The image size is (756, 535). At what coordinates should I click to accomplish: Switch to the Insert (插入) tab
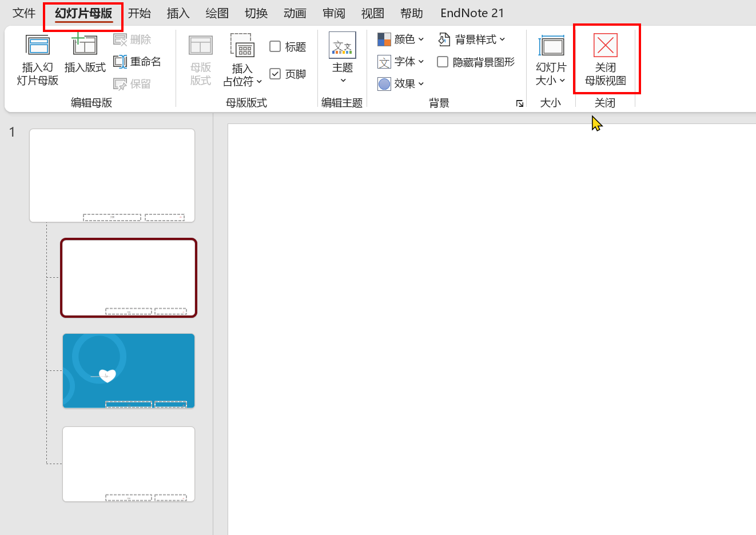pyautogui.click(x=178, y=13)
